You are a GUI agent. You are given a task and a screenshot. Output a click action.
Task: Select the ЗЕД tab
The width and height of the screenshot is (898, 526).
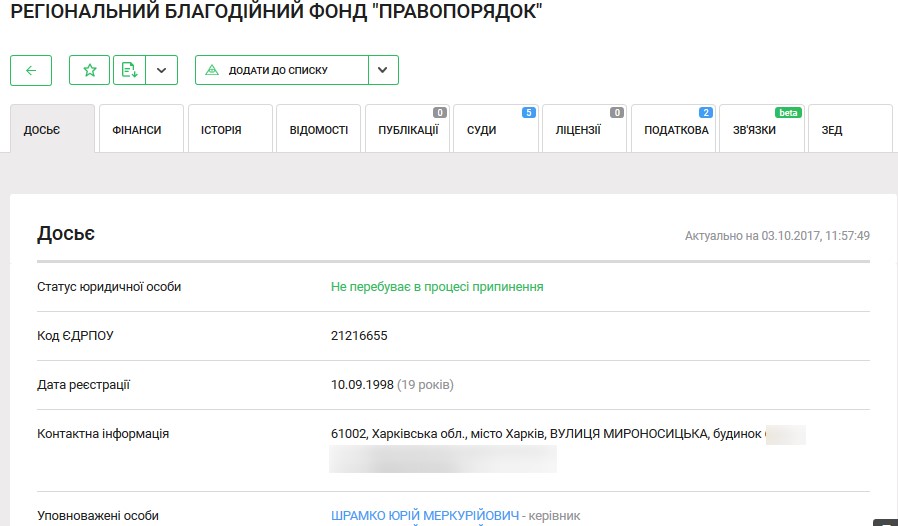(832, 130)
